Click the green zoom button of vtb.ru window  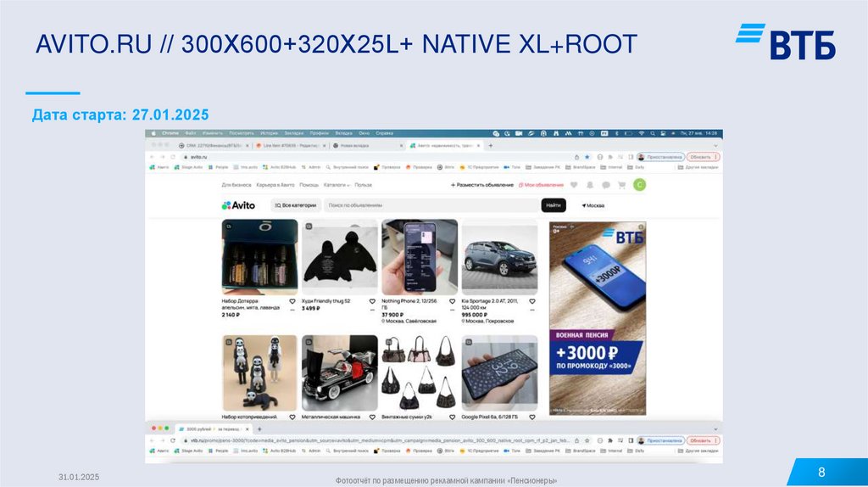(167, 428)
